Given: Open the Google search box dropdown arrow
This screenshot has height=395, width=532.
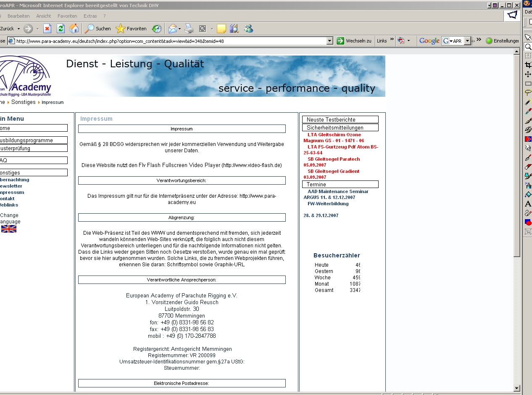Looking at the screenshot, I should (467, 41).
